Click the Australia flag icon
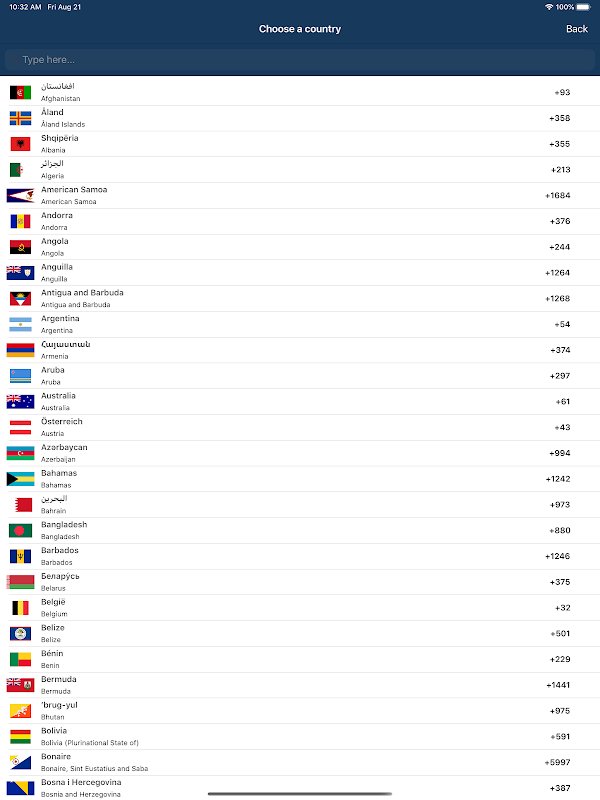This screenshot has height=800, width=600. [x=21, y=402]
